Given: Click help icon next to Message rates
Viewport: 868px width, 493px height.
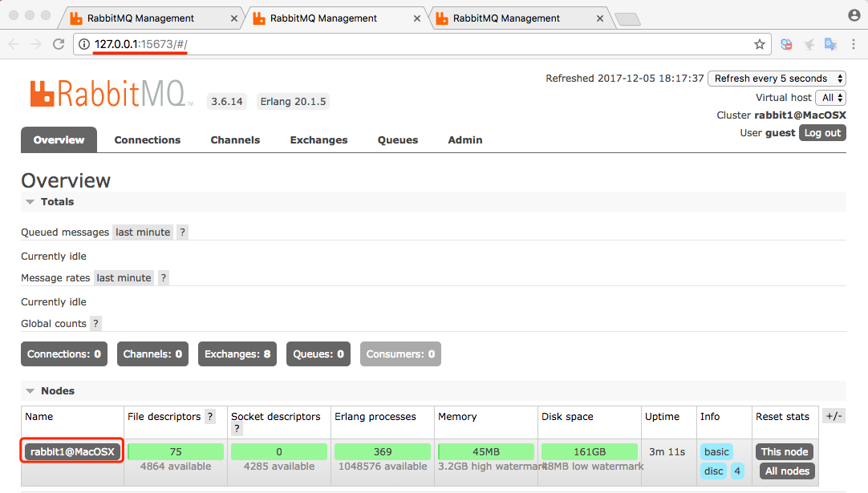Looking at the screenshot, I should (164, 277).
